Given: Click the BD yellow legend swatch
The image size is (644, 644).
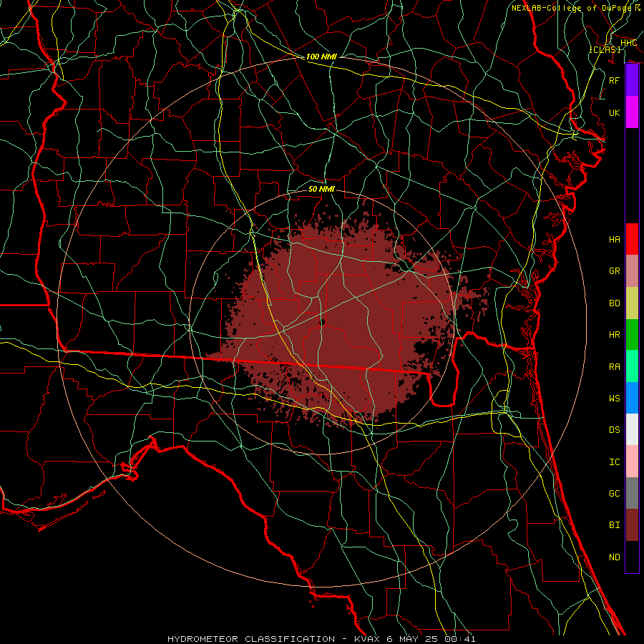Looking at the screenshot, I should point(632,303).
